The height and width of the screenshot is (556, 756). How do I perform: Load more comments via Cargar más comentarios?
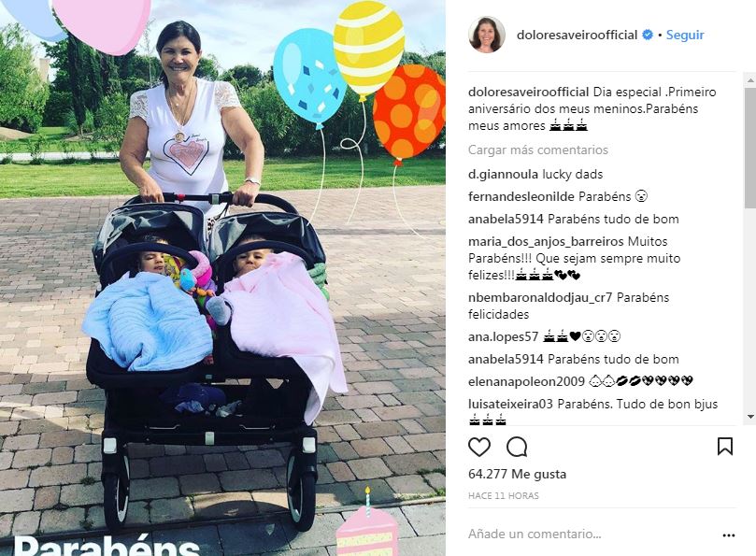tap(538, 150)
